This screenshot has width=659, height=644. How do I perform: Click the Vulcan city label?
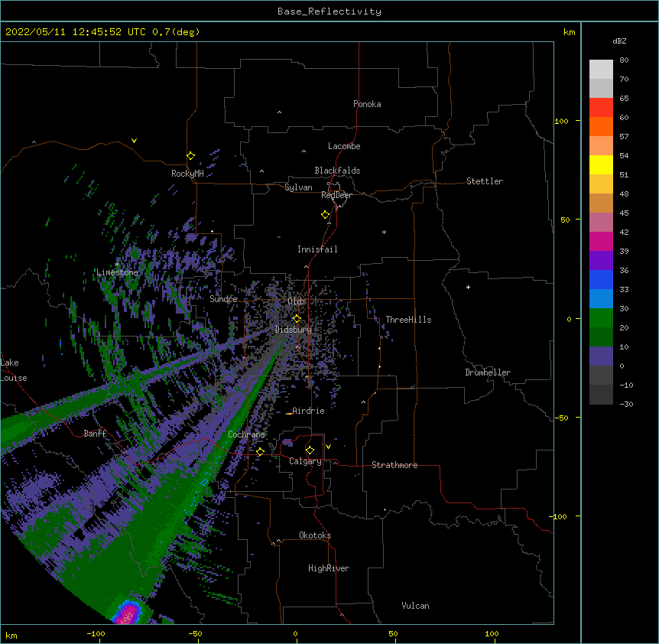coord(415,606)
